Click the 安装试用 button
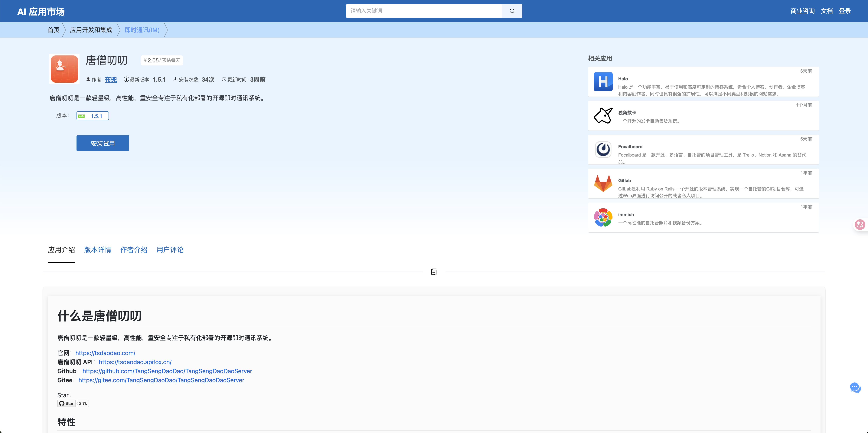This screenshot has width=868, height=433. pos(103,143)
